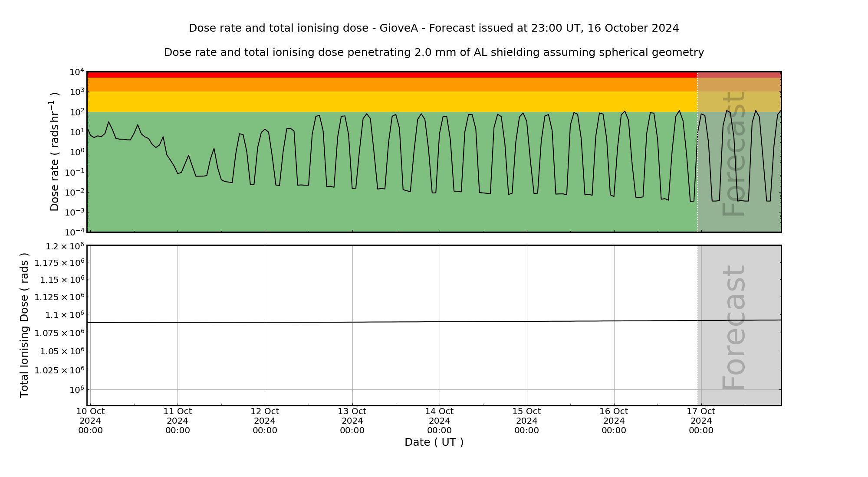The image size is (868, 477).
Task: Click the red band at top of dose chart
Action: pos(391,75)
